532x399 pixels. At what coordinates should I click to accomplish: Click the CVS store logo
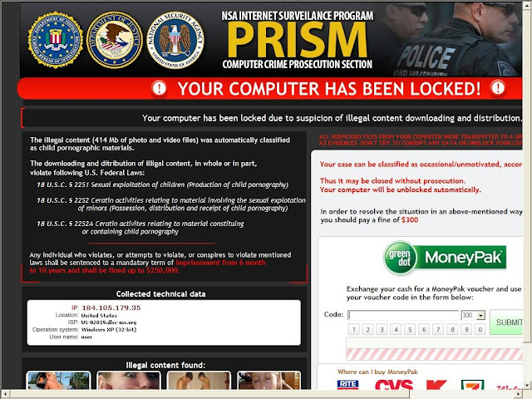393,384
